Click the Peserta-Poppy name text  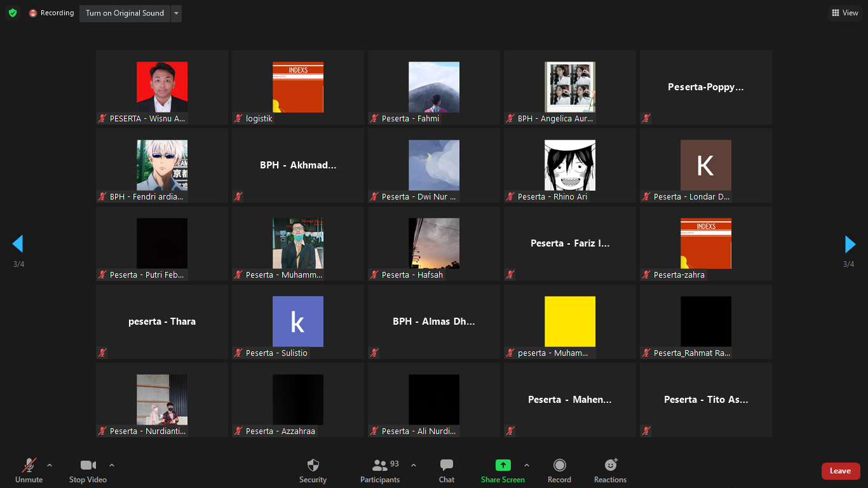point(705,87)
